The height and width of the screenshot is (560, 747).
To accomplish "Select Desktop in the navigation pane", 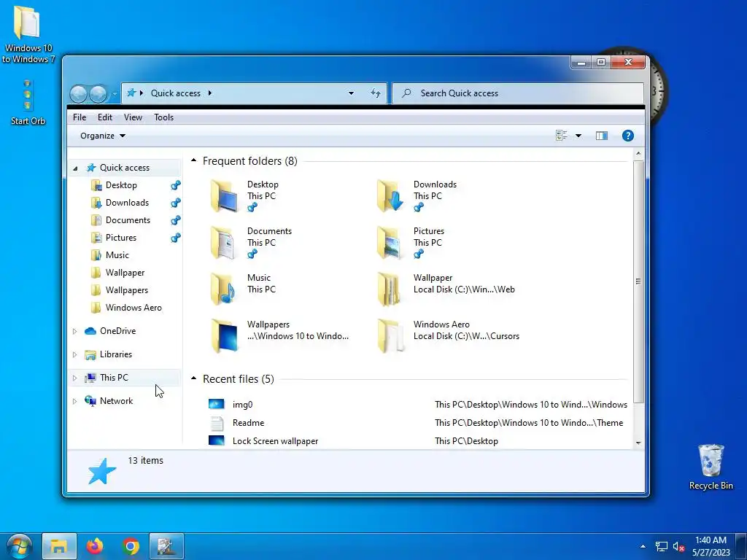I will click(121, 185).
